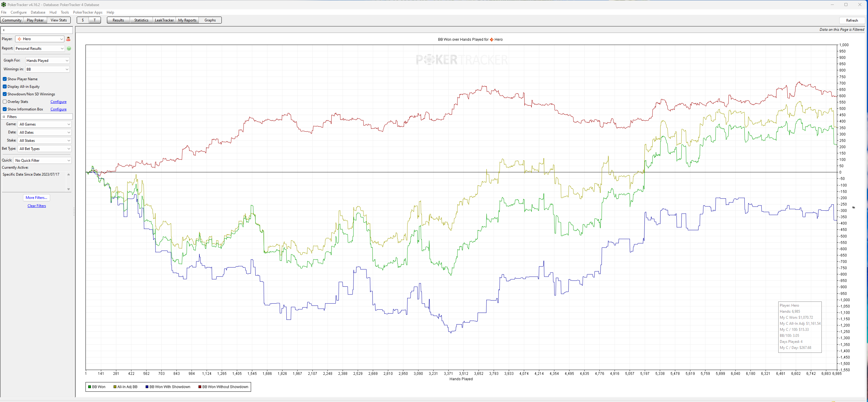Click the collapse marker on Filters panel header
This screenshot has height=402, width=868.
coord(4,116)
